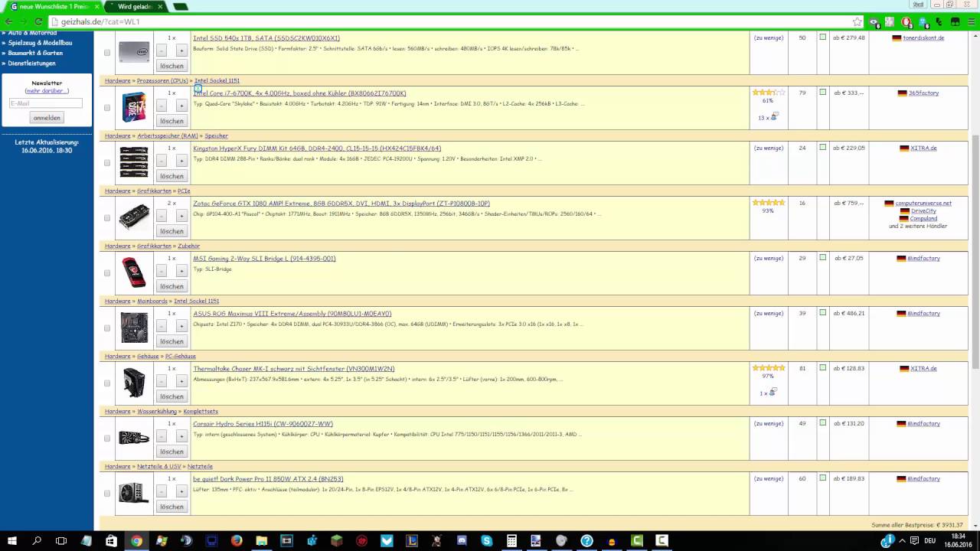Screen dimensions: 980x551
Task: Delete the Corsair Hydro H115i via löschen
Action: pyautogui.click(x=171, y=452)
